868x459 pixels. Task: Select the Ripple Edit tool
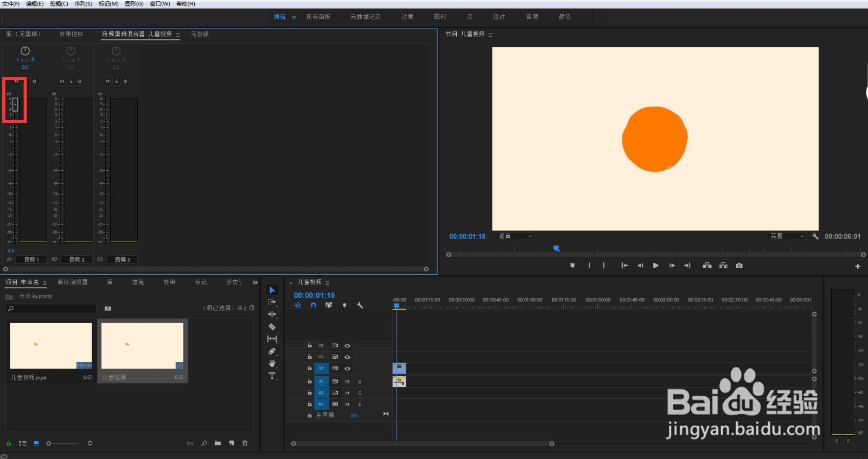tap(272, 314)
